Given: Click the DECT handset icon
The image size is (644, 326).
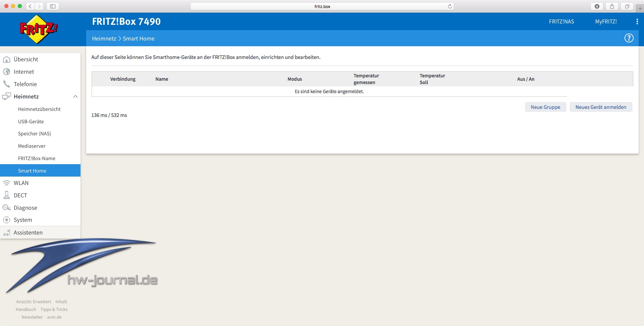Looking at the screenshot, I should coord(6,195).
